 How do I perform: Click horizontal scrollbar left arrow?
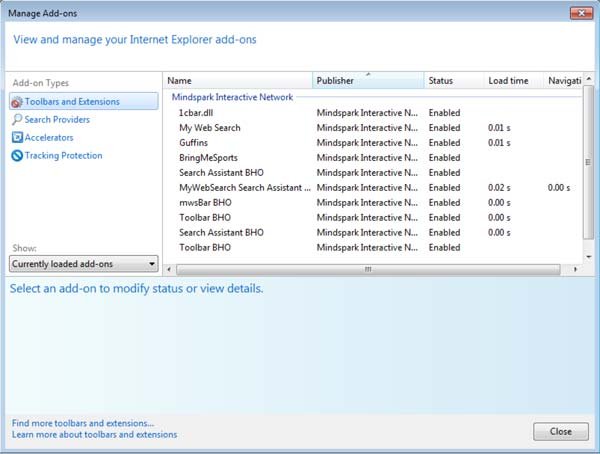pos(169,269)
